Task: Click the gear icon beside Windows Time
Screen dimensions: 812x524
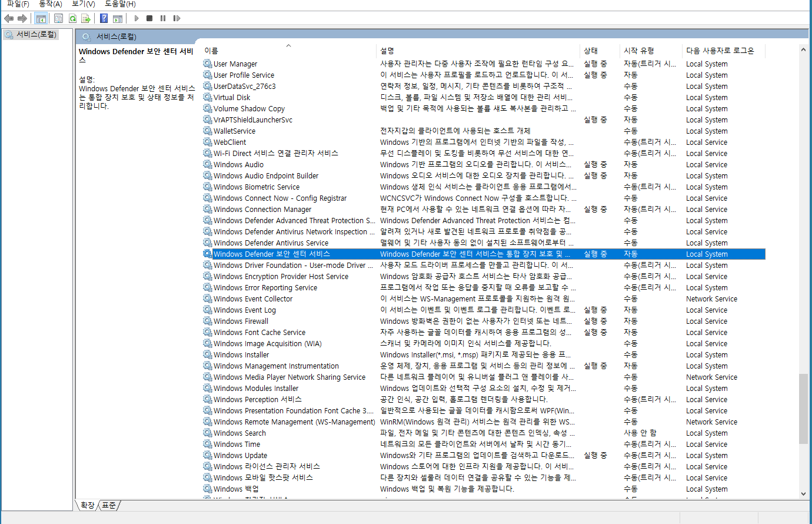Action: point(208,444)
